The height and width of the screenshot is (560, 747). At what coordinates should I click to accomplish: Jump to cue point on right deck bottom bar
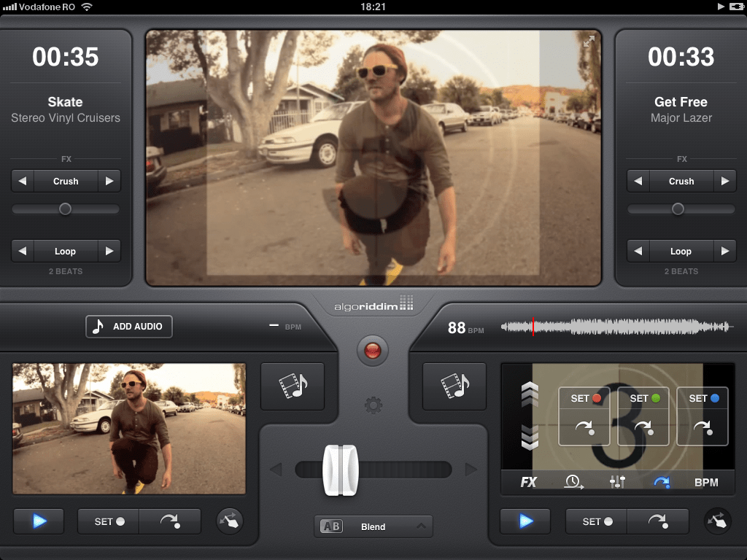[658, 521]
